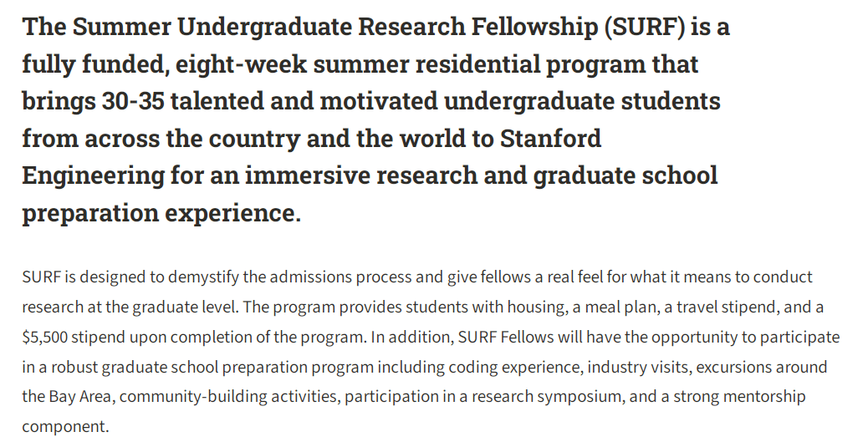868x447 pixels.
Task: Click the word "Stanford" in the heading
Action: [x=551, y=139]
